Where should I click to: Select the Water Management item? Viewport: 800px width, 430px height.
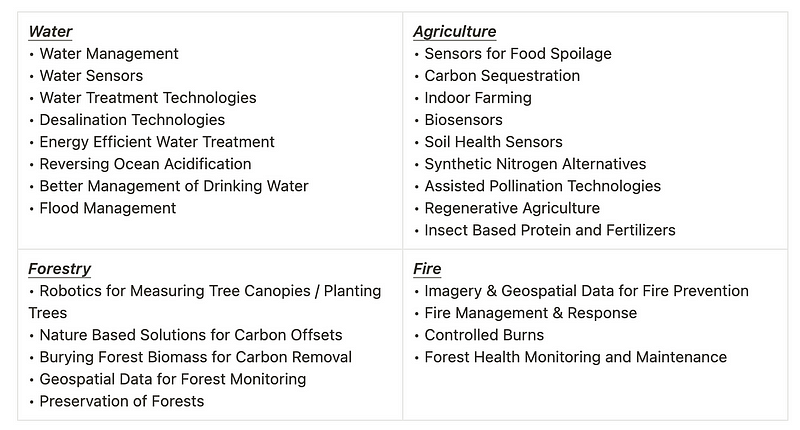(109, 54)
